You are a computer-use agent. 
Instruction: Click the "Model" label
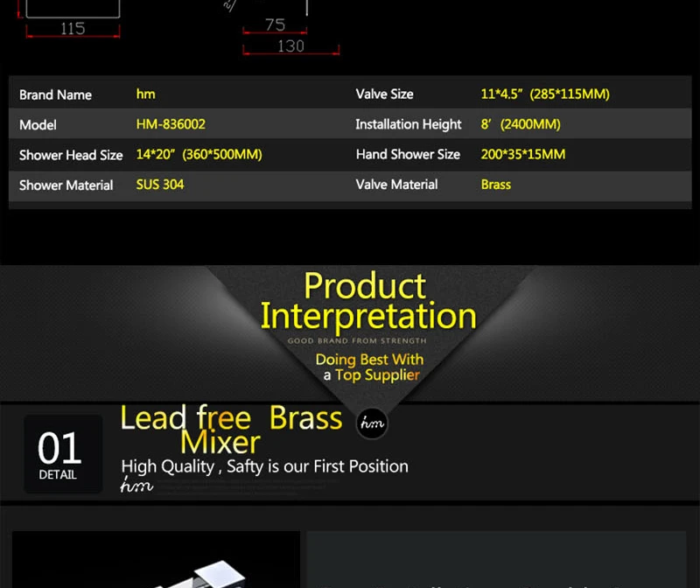pos(38,125)
